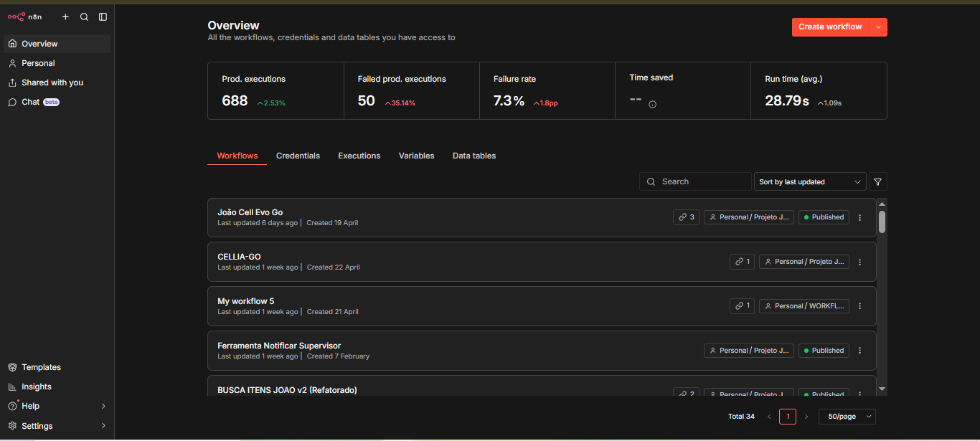Collapse sidebar with the panel toggle icon

click(x=103, y=16)
